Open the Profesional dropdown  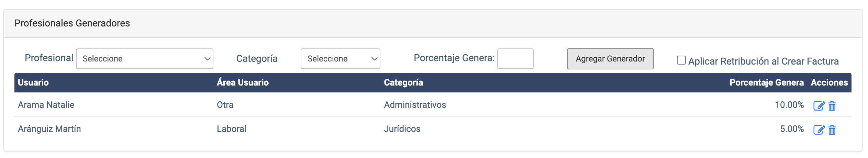pos(145,59)
